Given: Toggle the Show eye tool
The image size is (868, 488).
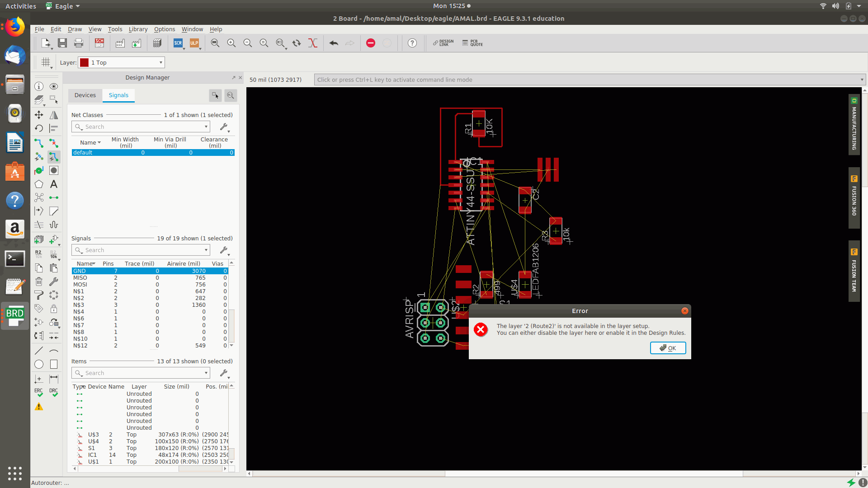Looking at the screenshot, I should (54, 86).
